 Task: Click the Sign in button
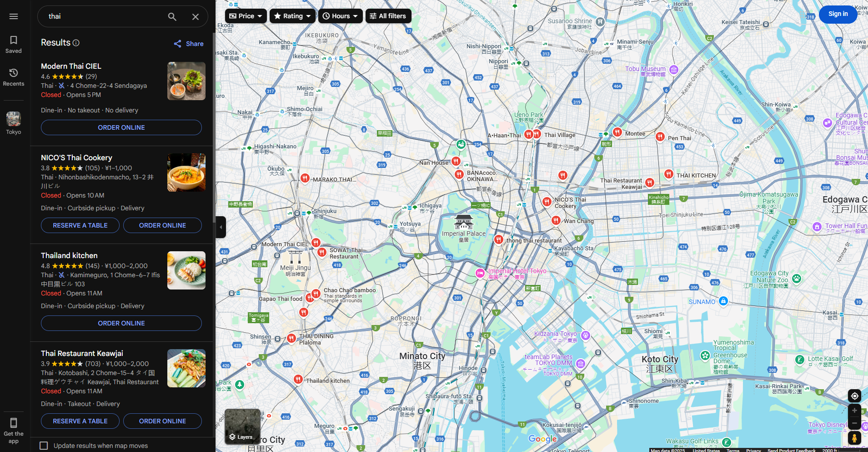click(838, 14)
